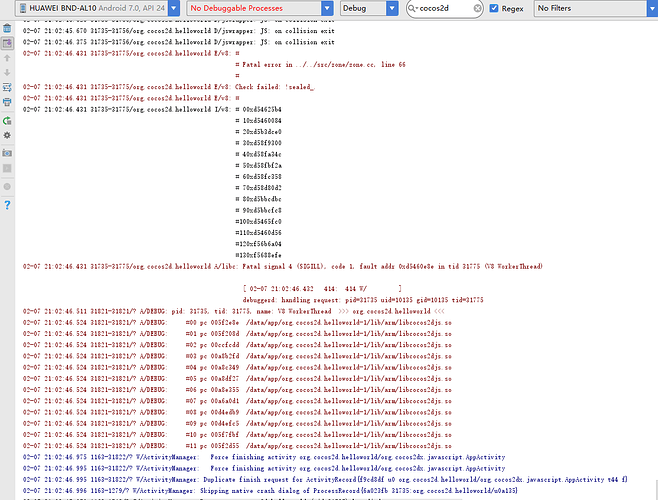Screen dimensions: 658x500
Task: Select the 'Fatal error in ../../src/zone/zone.cc' line
Action: click(x=320, y=65)
